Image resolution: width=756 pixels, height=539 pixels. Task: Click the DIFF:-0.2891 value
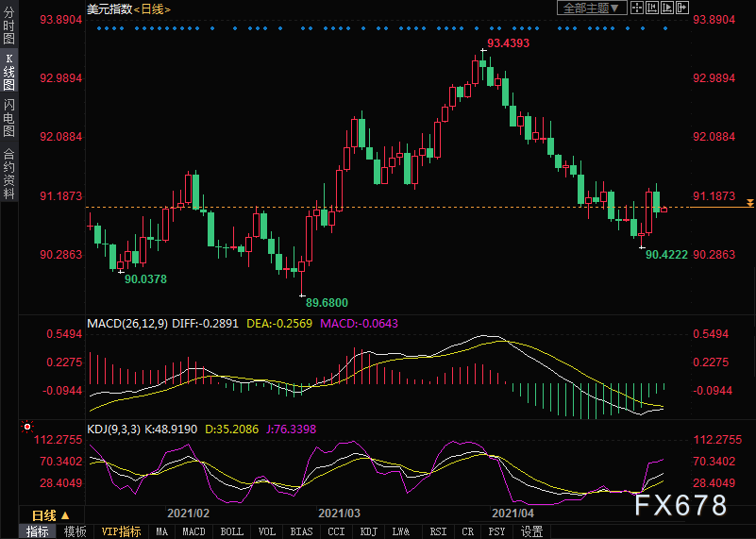(206, 324)
